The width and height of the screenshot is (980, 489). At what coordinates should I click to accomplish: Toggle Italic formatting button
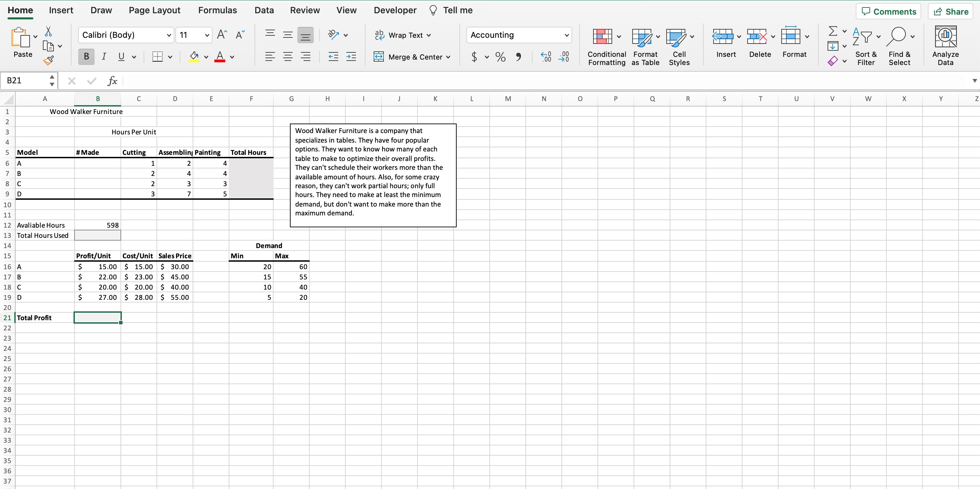tap(103, 57)
